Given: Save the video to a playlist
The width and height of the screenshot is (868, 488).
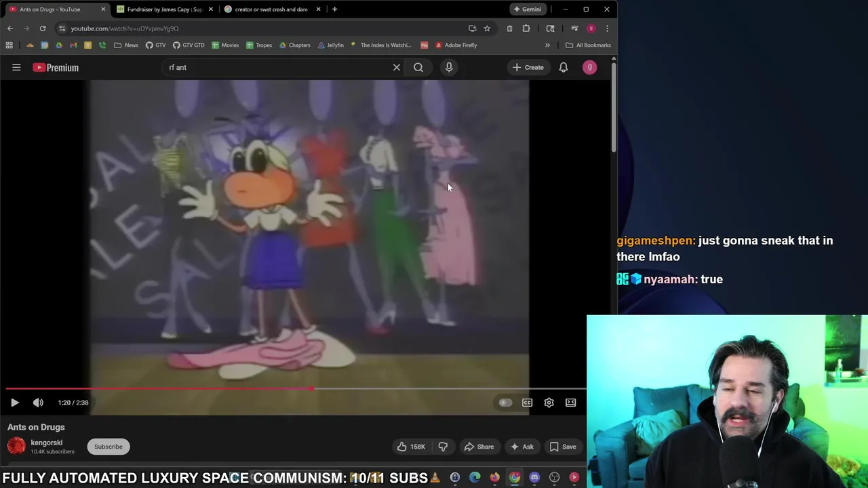Looking at the screenshot, I should [x=563, y=447].
